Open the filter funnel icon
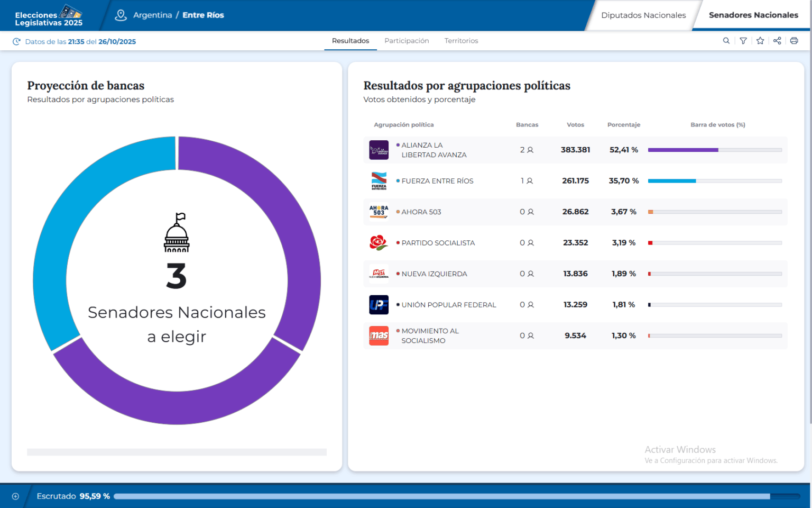 (743, 41)
